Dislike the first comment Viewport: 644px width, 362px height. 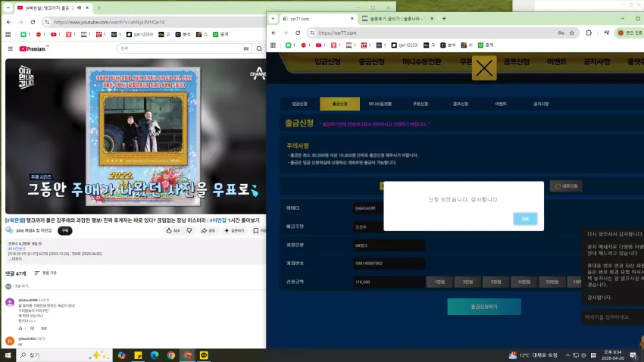(33, 329)
